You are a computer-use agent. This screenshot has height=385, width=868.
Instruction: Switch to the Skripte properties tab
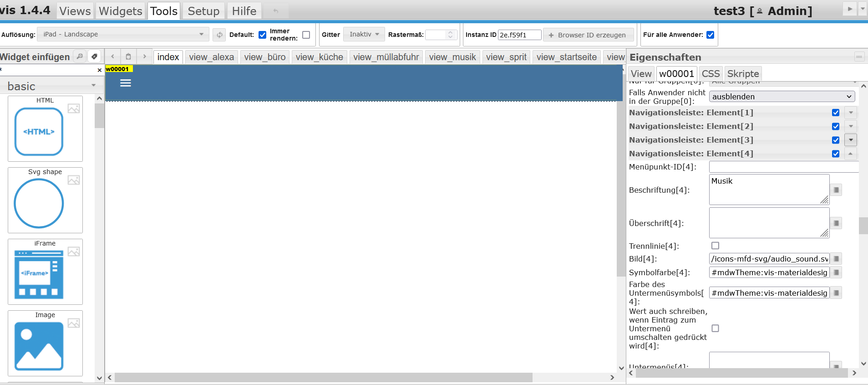pyautogui.click(x=743, y=74)
